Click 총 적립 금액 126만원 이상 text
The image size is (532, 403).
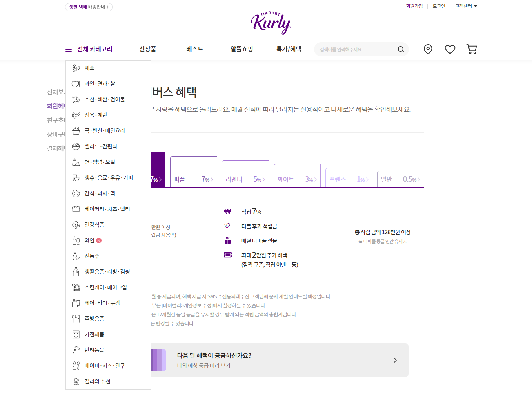click(x=383, y=232)
